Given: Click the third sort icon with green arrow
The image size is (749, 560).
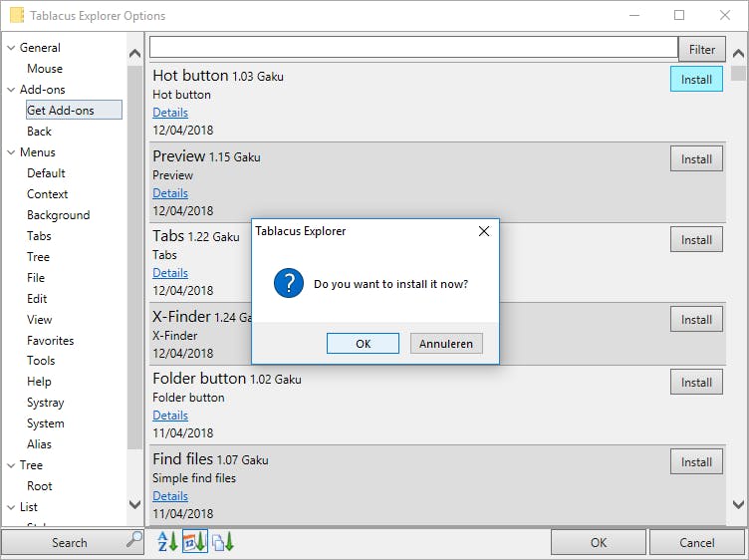Looking at the screenshot, I should 222,542.
